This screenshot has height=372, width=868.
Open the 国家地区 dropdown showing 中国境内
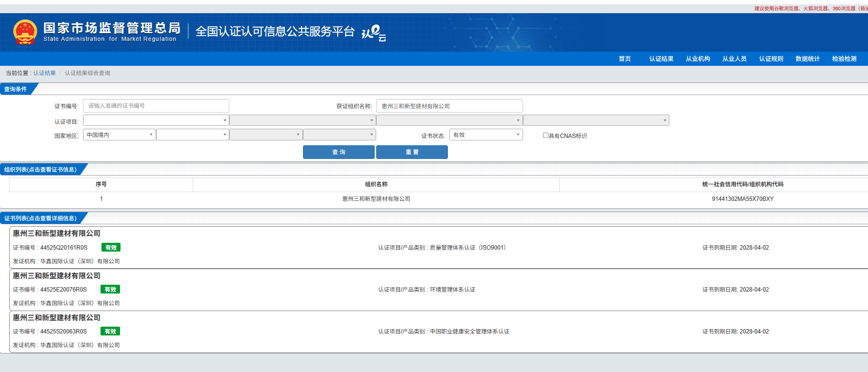point(119,135)
